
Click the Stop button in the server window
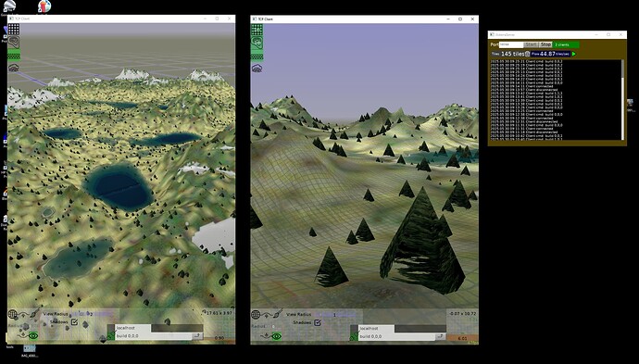(x=545, y=44)
